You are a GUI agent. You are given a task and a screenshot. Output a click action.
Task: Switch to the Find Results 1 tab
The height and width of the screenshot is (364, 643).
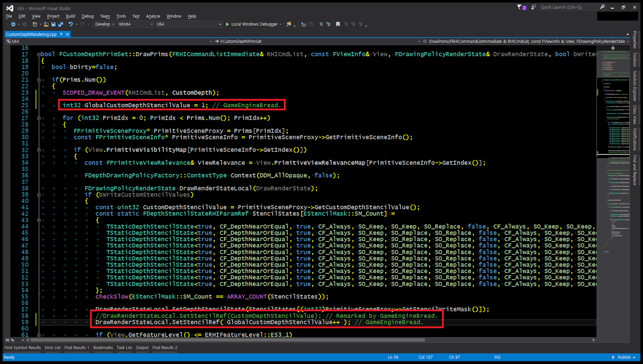click(x=77, y=348)
